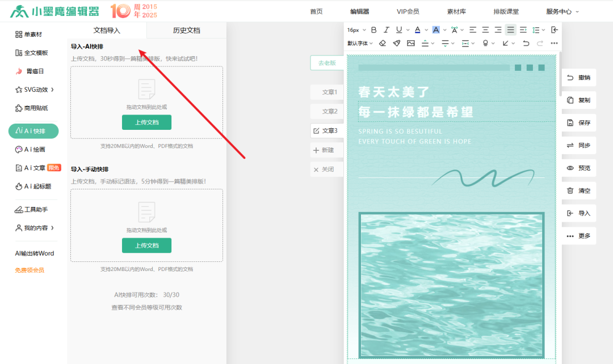Open the 素材库 menu item
Screen dimensions: 613x364
(x=456, y=10)
